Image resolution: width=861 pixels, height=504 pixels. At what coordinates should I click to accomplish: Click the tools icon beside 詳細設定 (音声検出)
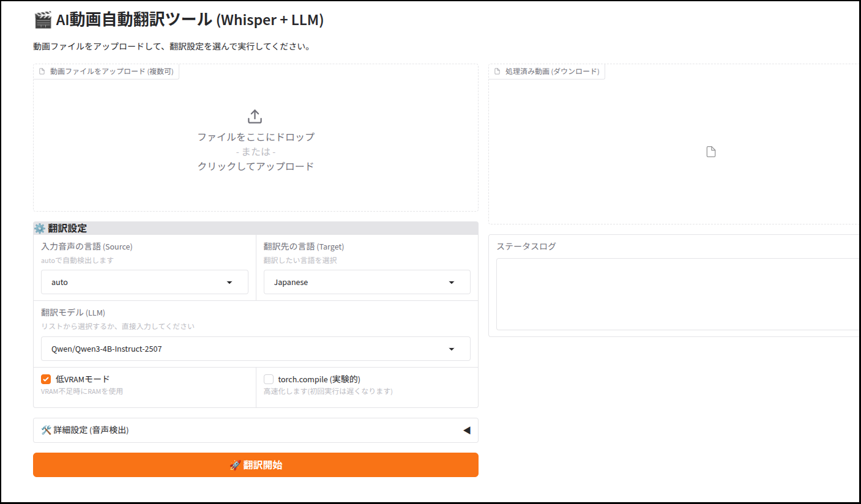46,430
